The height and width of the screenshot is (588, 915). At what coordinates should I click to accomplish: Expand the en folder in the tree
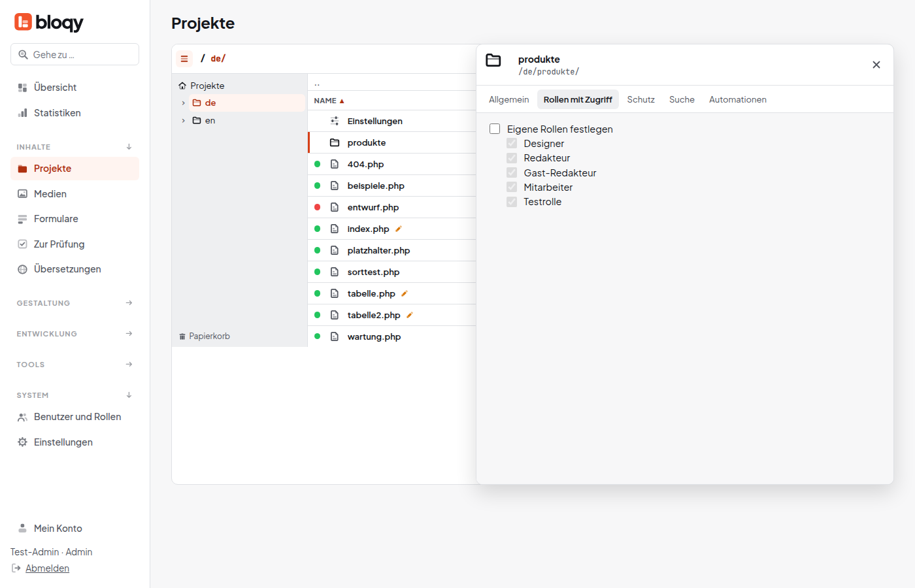point(184,120)
